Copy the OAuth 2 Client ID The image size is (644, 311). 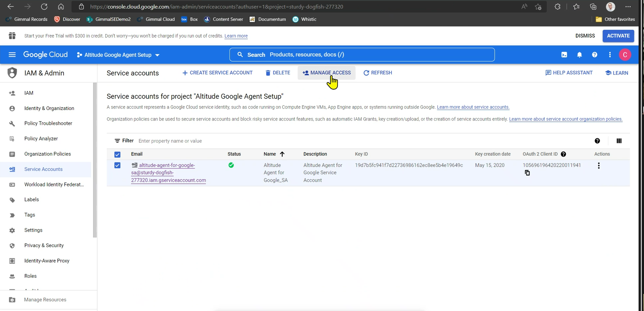tap(527, 173)
